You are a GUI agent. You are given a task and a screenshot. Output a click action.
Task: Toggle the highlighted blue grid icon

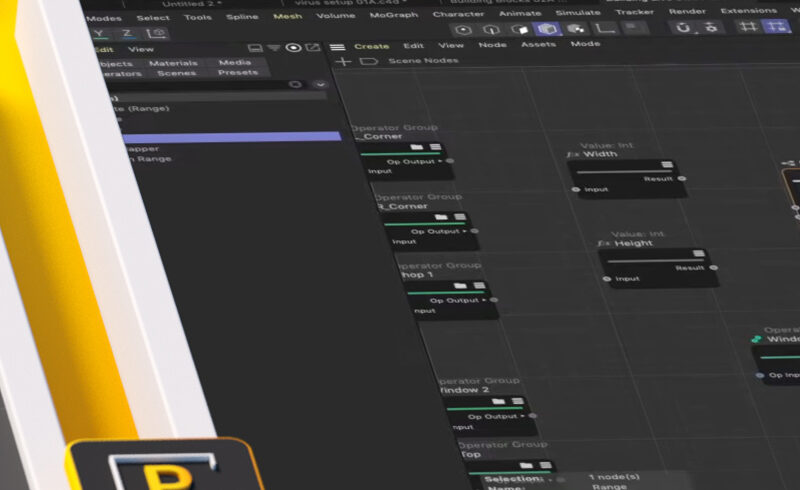pos(776,26)
